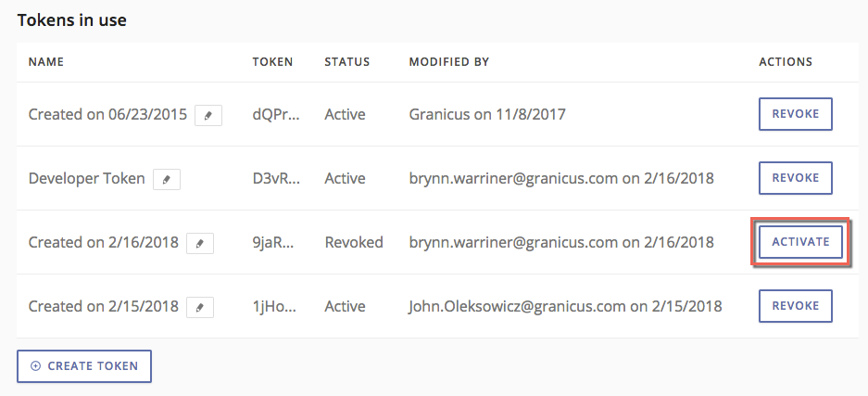Select the dQPr token value
Screen dimensions: 868x396
coord(276,115)
